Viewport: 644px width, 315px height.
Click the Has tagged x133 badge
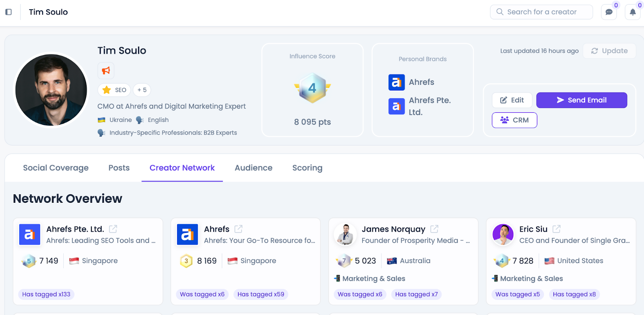[46, 294]
